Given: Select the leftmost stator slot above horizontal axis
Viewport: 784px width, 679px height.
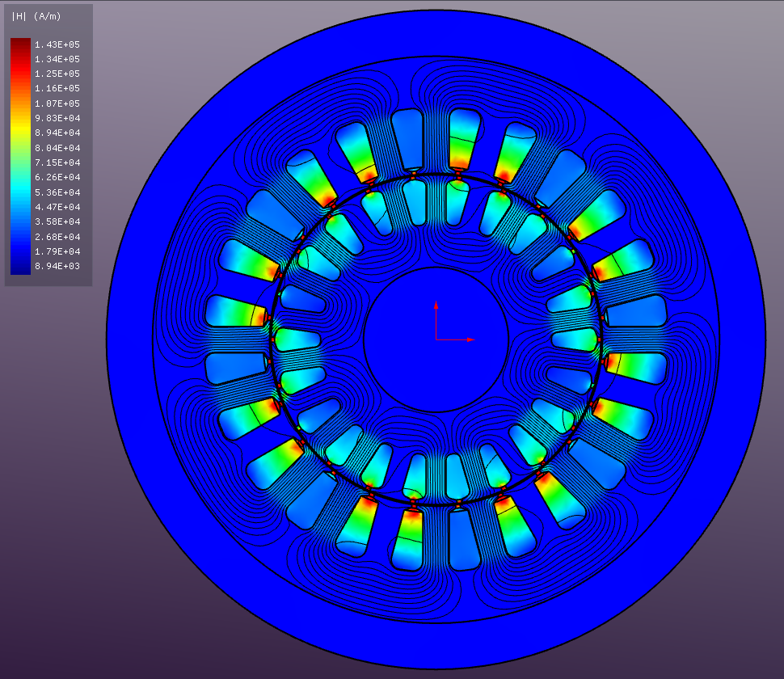Looking at the screenshot, I should tap(234, 311).
